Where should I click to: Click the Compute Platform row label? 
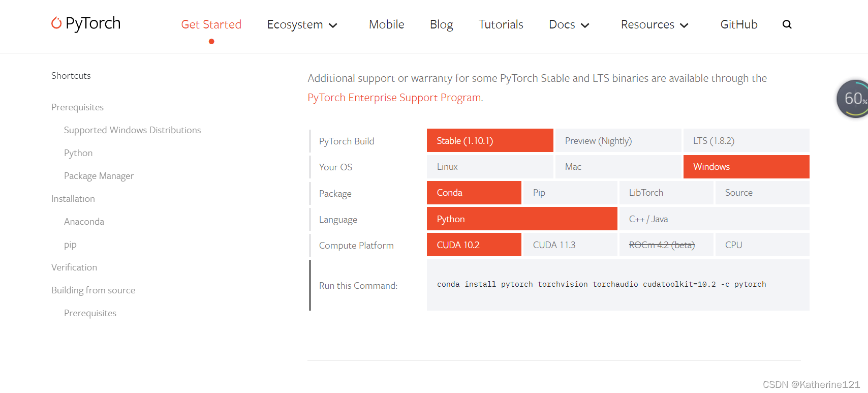356,246
